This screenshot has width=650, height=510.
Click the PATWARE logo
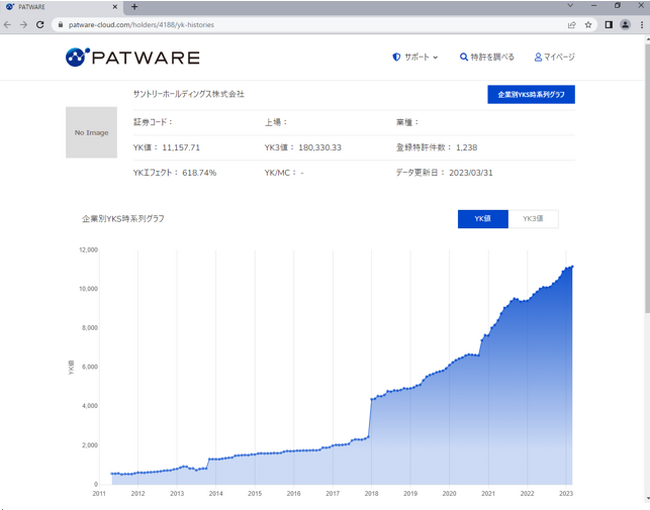click(x=132, y=58)
